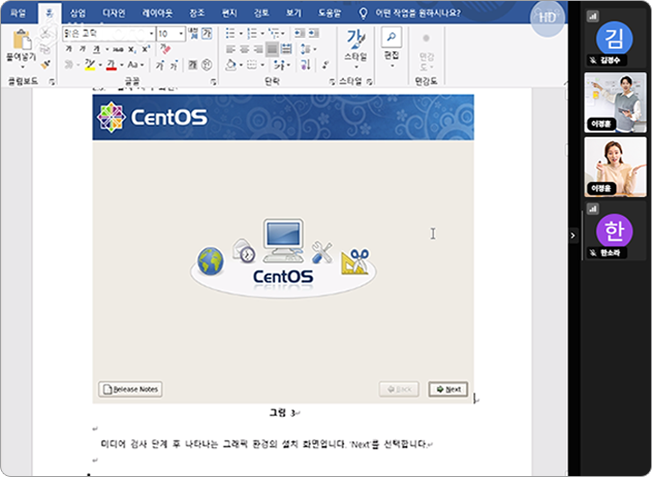Apply italic formatting in Font group

coord(82,49)
